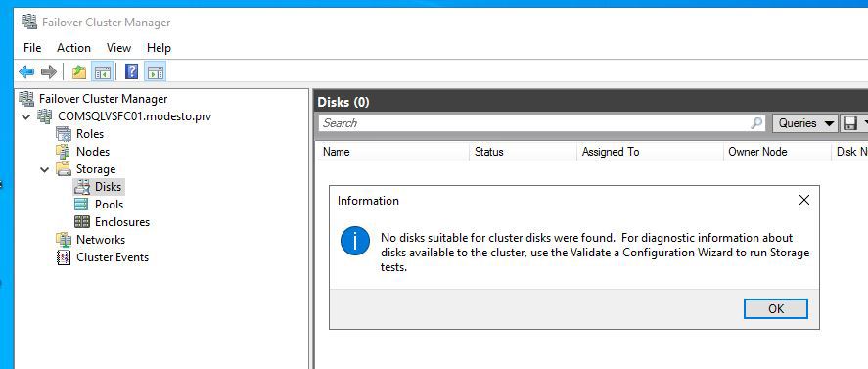Click the Pools icon in the tree
Viewport: 868px width, 369px height.
(82, 205)
